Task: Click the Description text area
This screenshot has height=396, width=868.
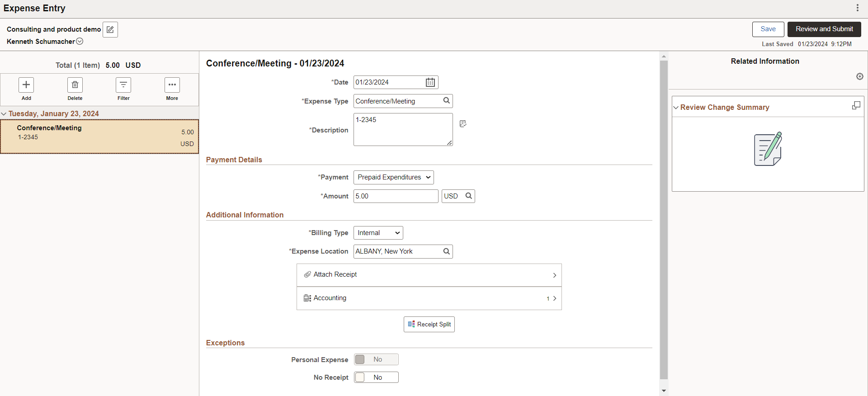Action: click(x=403, y=130)
